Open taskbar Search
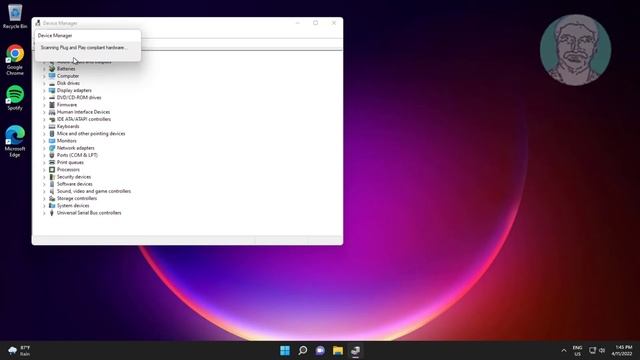This screenshot has height=360, width=640. point(302,350)
